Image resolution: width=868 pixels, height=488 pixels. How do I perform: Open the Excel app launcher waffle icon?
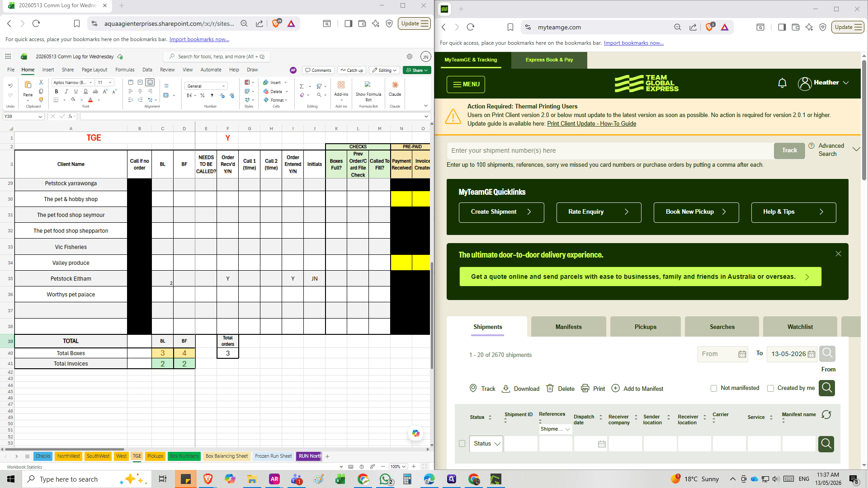click(x=8, y=56)
